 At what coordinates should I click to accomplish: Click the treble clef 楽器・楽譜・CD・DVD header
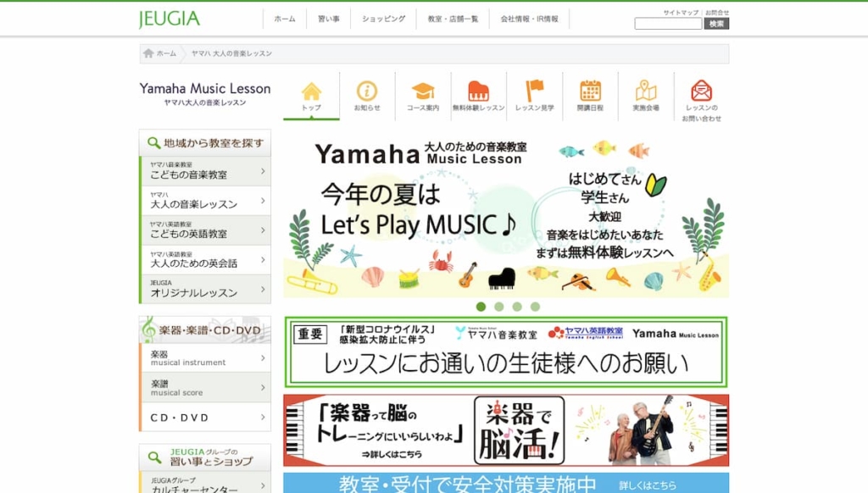point(205,330)
